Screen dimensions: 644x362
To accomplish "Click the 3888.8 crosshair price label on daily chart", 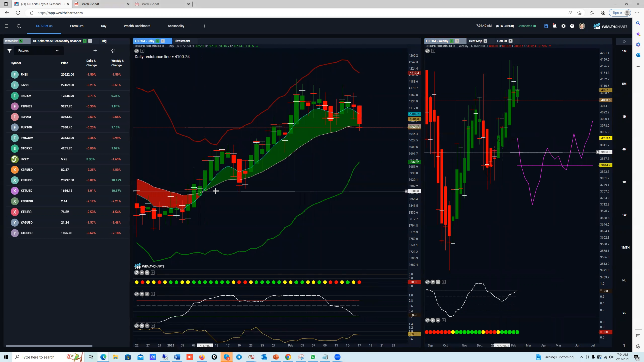I will click(x=414, y=191).
